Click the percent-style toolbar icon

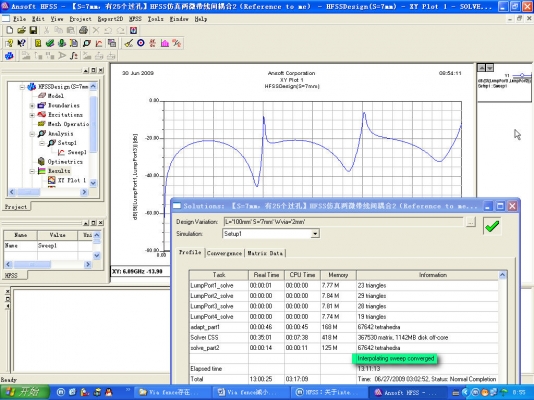click(x=177, y=43)
